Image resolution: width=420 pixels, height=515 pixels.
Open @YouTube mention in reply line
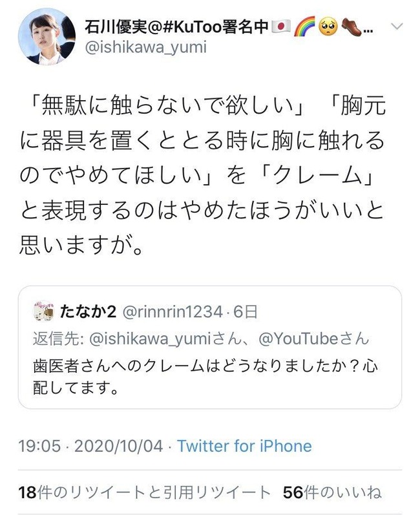[298, 339]
